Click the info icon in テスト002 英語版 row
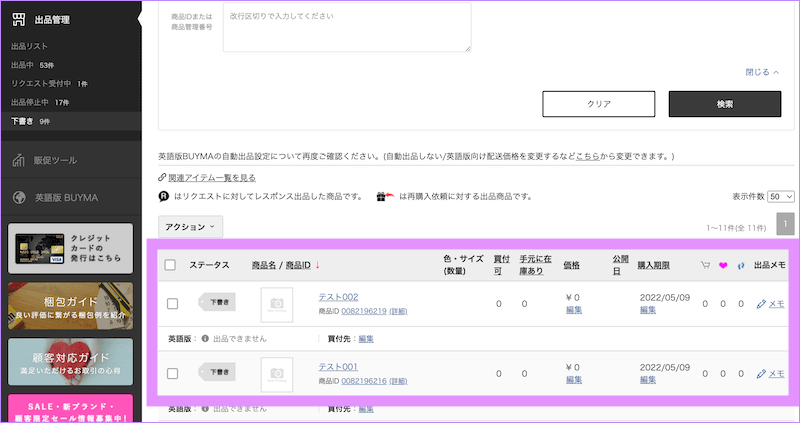 click(x=205, y=339)
